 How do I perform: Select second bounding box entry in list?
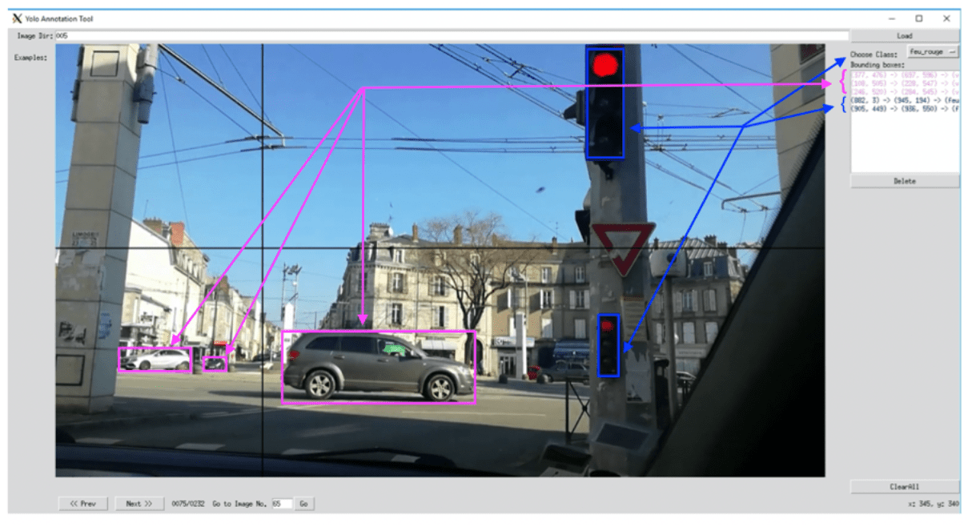(x=903, y=82)
